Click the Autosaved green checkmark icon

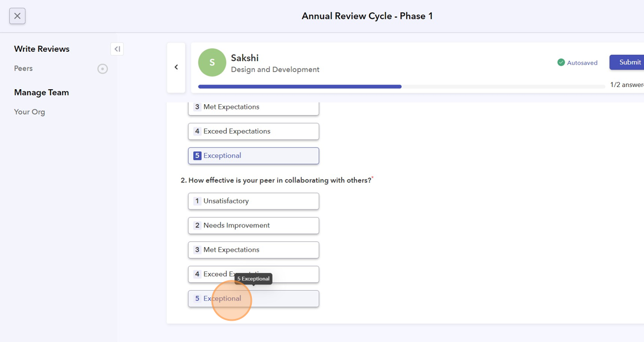(561, 63)
